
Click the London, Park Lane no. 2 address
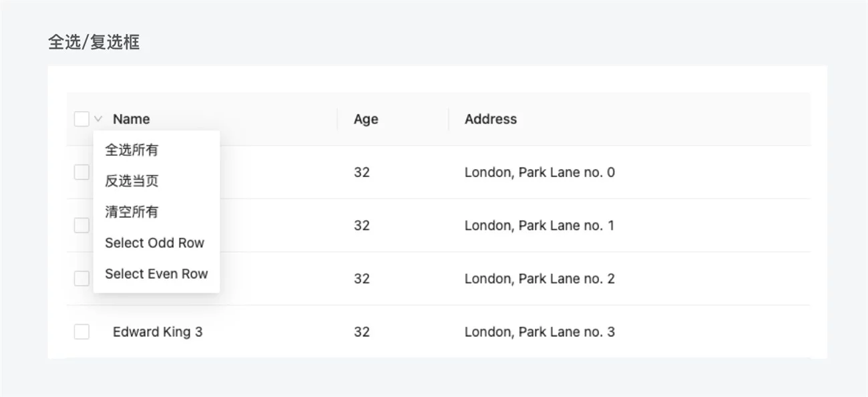click(x=539, y=279)
